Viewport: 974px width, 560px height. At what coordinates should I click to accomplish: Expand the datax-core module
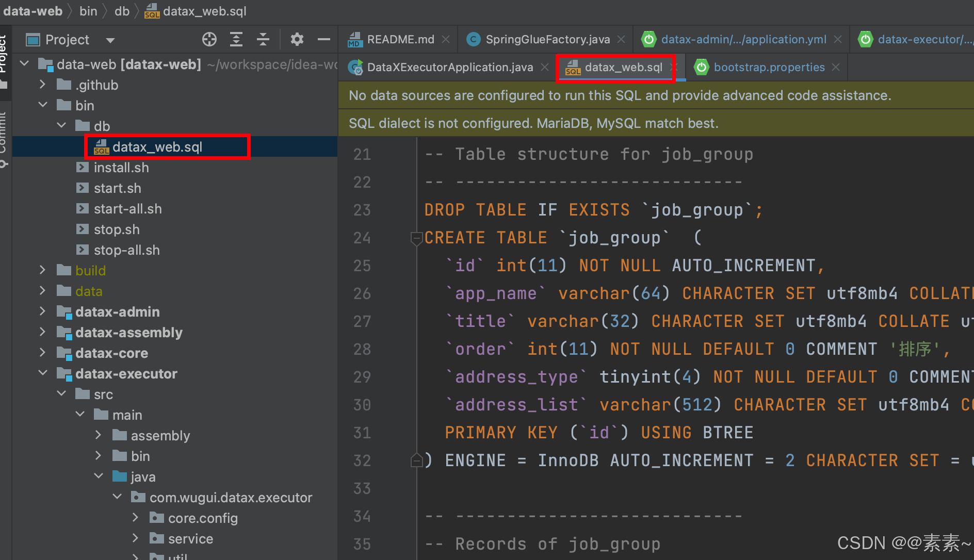point(42,353)
